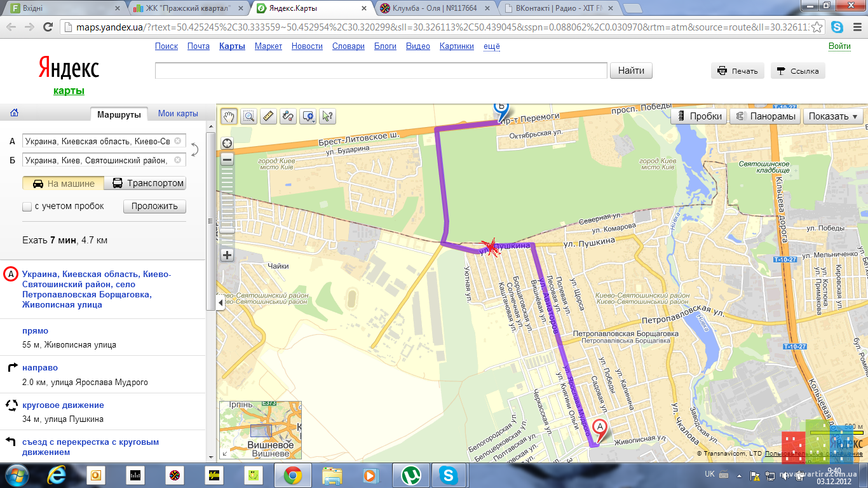Open 'Новости' in Yandex services menu

coord(307,46)
